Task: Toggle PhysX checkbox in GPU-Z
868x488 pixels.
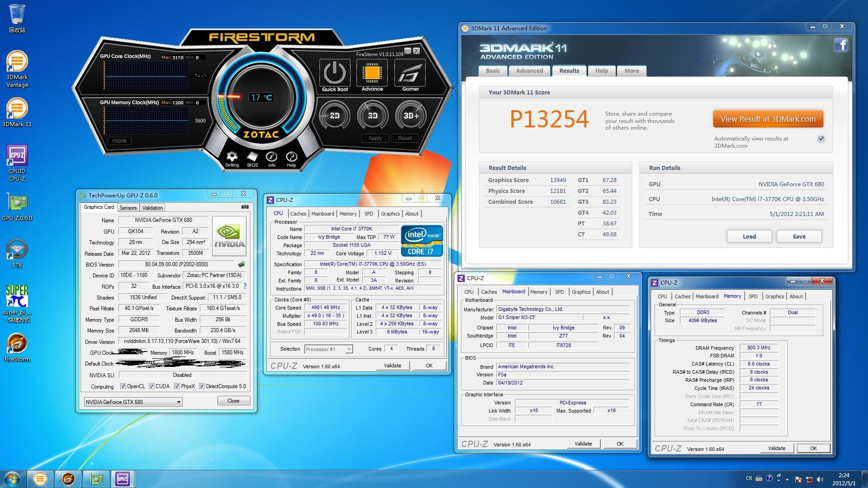Action: tap(177, 386)
